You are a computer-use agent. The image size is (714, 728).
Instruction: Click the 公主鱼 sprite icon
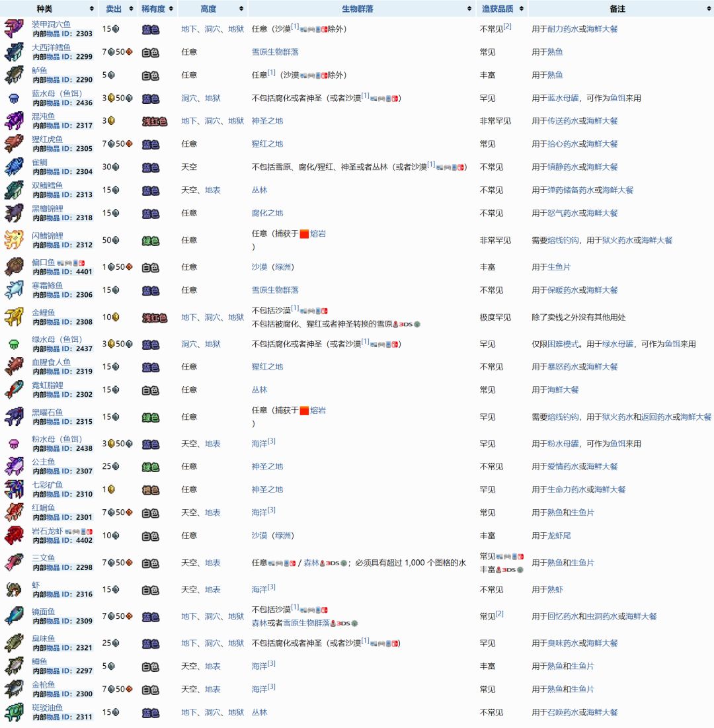point(14,467)
